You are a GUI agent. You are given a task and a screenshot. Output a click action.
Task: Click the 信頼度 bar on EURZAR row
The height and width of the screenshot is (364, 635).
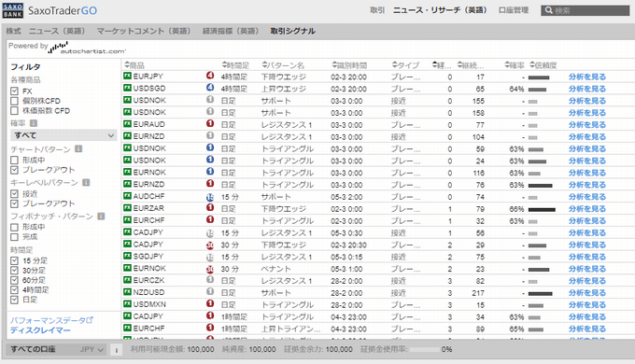click(x=542, y=210)
